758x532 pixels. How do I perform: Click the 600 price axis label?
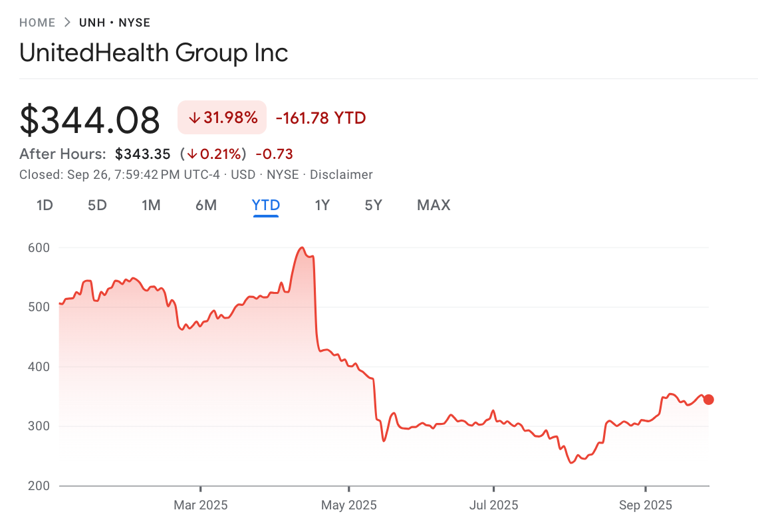click(39, 247)
